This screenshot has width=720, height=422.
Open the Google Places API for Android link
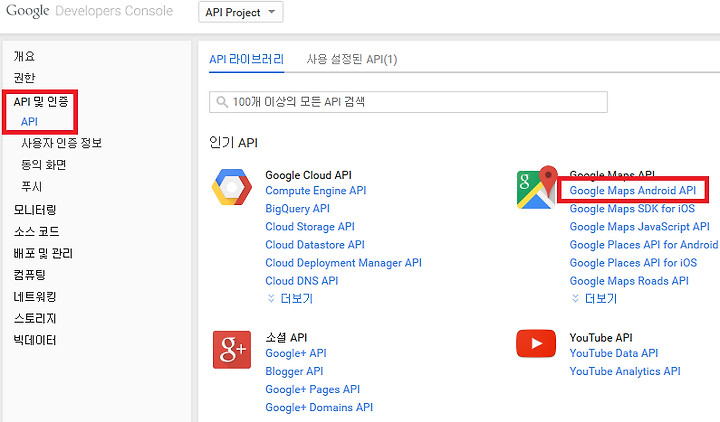(644, 245)
